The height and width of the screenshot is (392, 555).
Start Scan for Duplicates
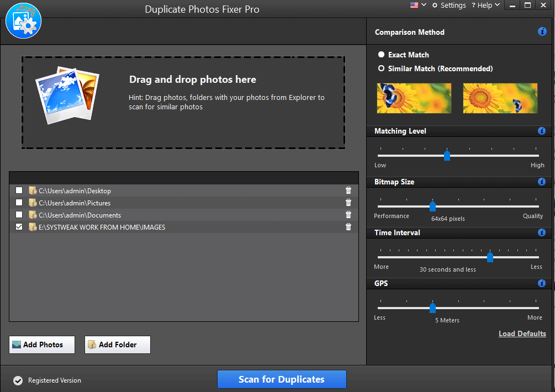tap(282, 379)
